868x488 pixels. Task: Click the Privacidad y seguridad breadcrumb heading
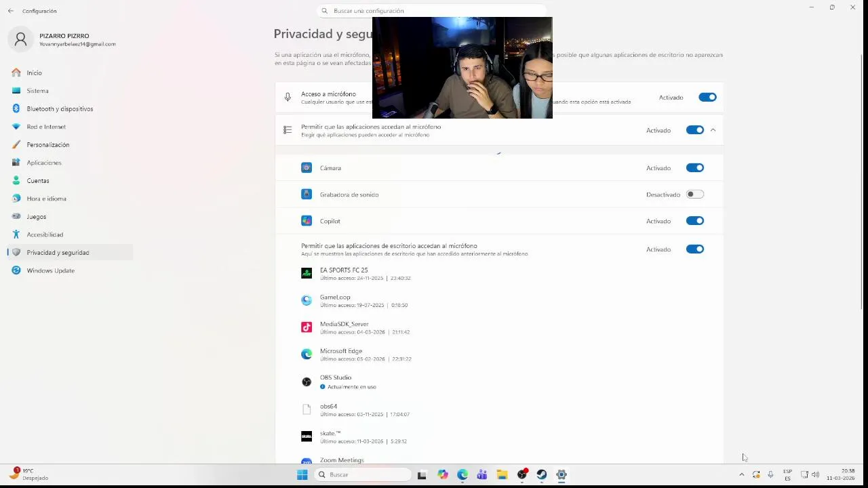click(322, 34)
